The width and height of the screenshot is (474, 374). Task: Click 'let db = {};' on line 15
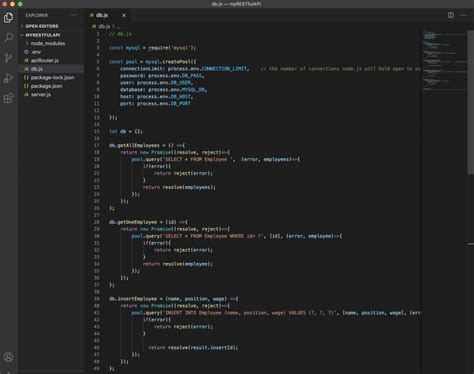(x=126, y=131)
